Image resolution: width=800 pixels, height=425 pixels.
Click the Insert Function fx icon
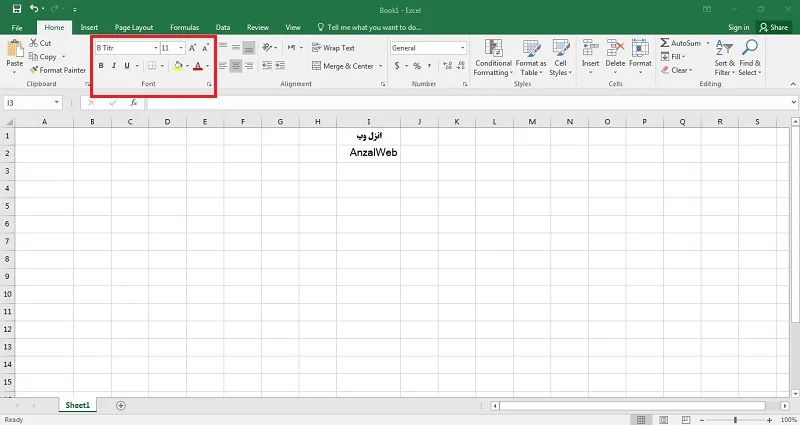134,103
